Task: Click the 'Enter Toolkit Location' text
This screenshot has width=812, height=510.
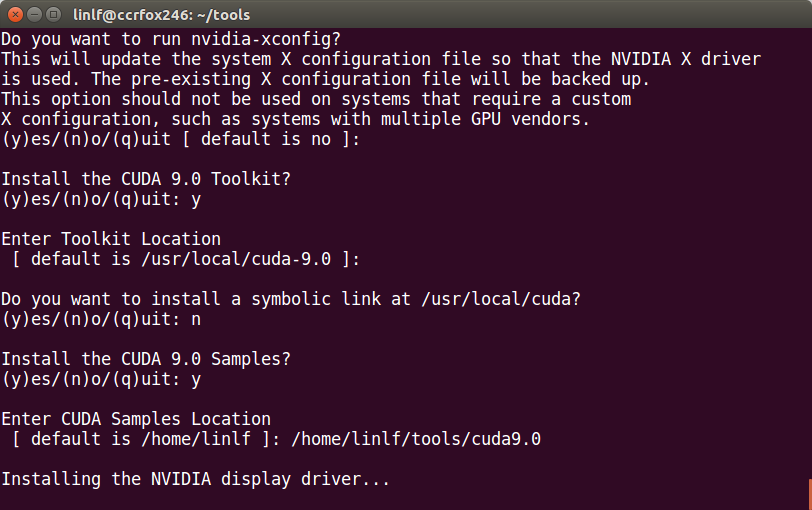Action: (111, 239)
